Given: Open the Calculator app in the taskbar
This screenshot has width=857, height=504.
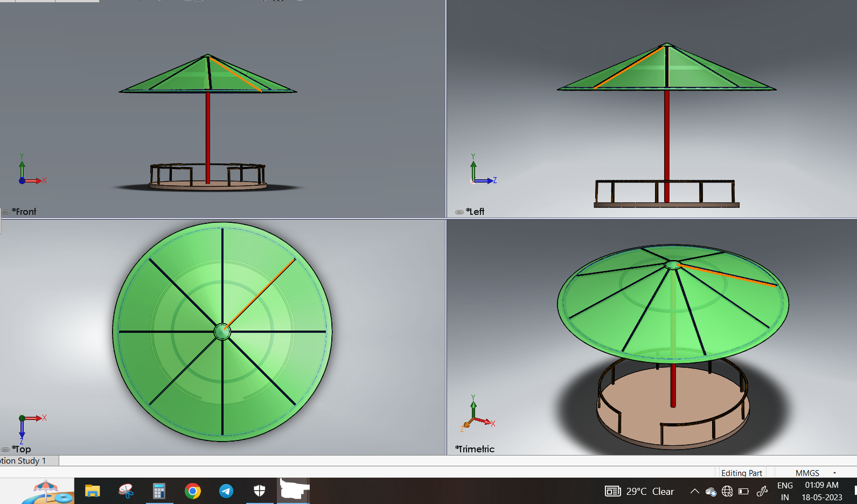Looking at the screenshot, I should point(159,491).
